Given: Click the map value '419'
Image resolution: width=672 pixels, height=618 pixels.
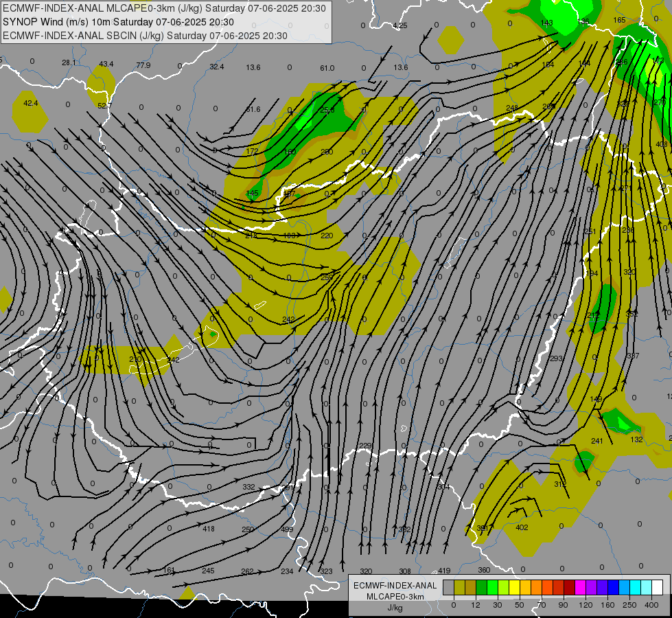Looking at the screenshot, I should tap(444, 571).
